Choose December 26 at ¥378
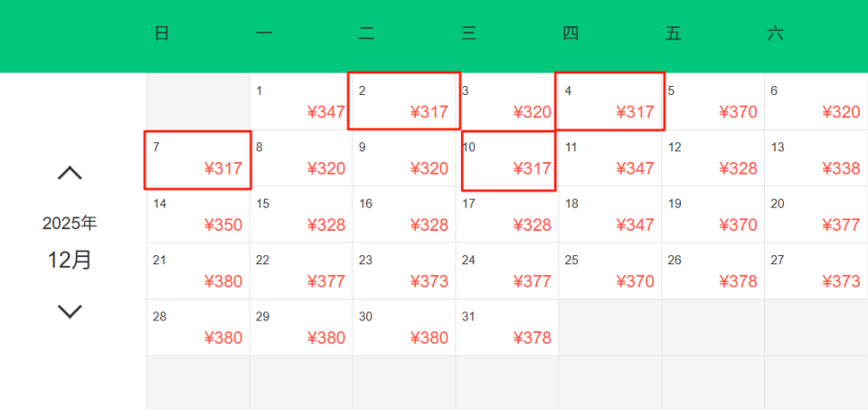Image resolution: width=868 pixels, height=410 pixels. tap(713, 271)
